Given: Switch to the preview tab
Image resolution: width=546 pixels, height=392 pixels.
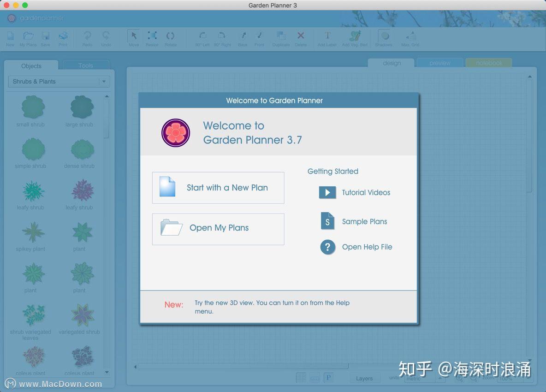Looking at the screenshot, I should pos(439,62).
